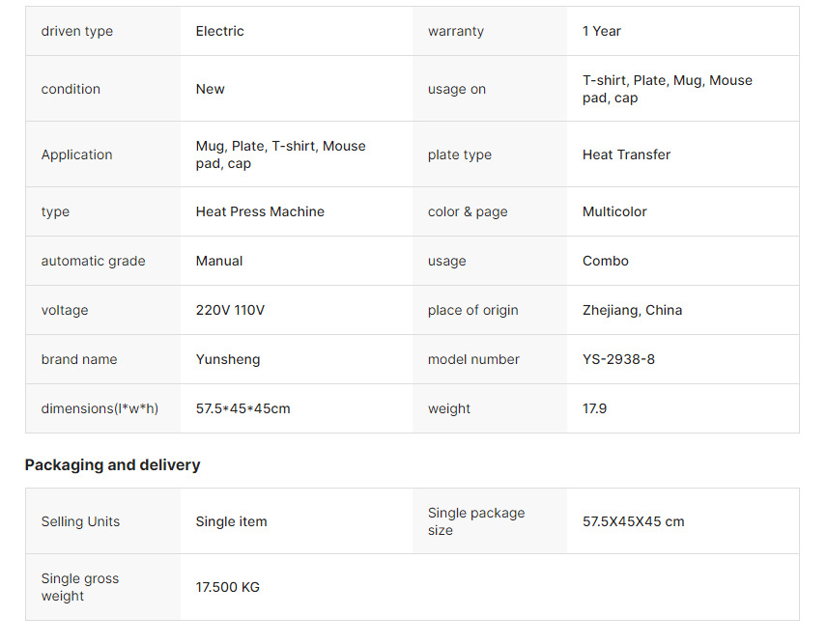
Task: Click the 'automatic grade' label
Action: (x=94, y=261)
